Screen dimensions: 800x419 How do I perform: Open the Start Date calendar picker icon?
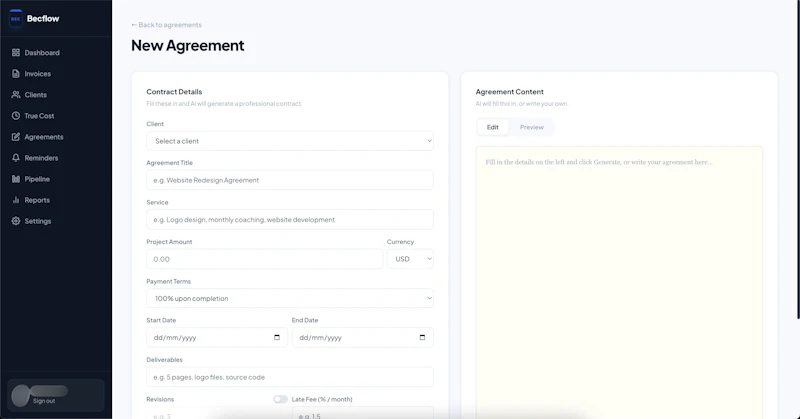(277, 337)
